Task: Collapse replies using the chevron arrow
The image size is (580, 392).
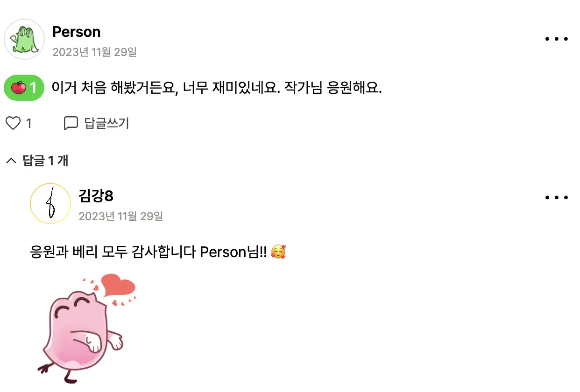Action: [11, 161]
